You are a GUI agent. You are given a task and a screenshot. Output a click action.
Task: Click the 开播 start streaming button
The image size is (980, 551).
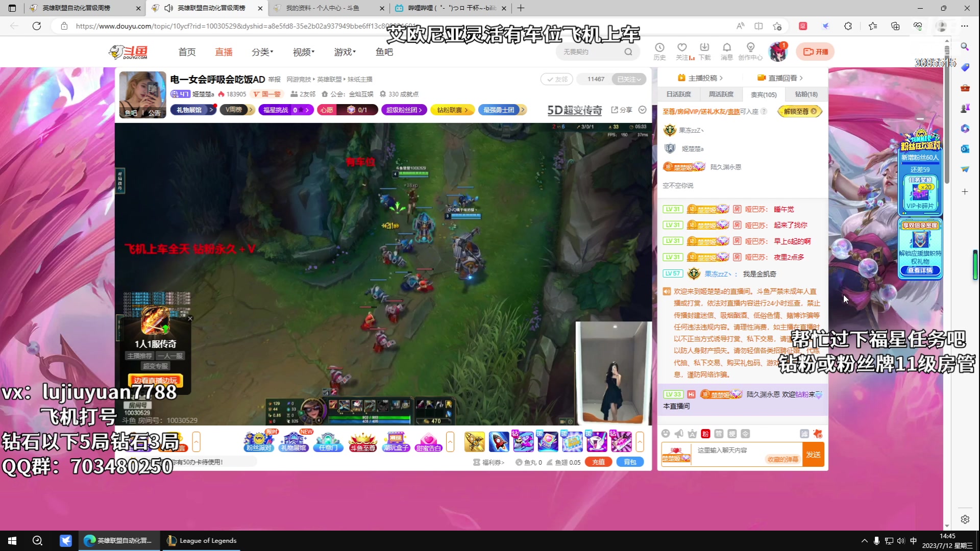click(816, 52)
